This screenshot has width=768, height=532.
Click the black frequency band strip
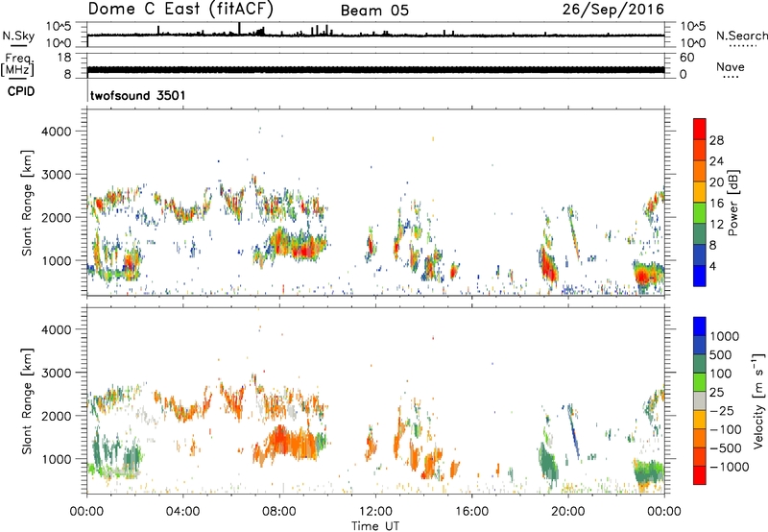coord(375,70)
